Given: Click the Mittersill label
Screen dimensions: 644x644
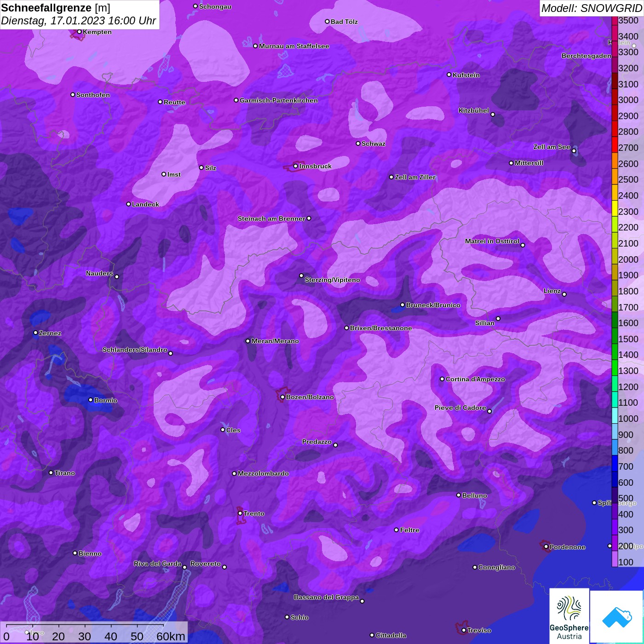Looking at the screenshot, I should 529,163.
